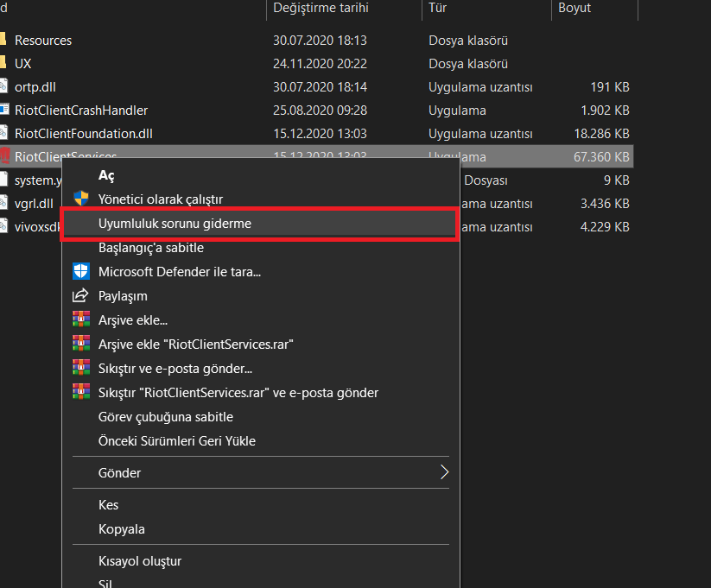
Task: Select the Resources folder name
Action: tap(43, 41)
